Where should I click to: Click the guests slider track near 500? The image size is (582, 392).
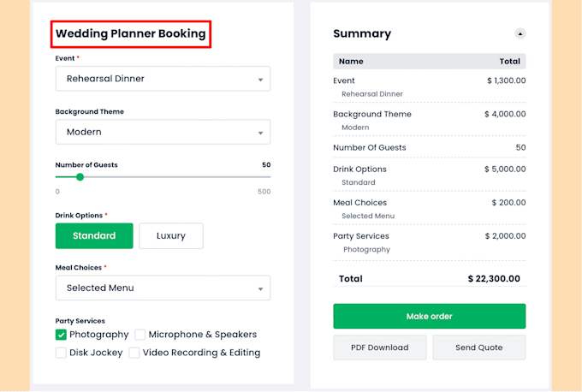pos(268,177)
